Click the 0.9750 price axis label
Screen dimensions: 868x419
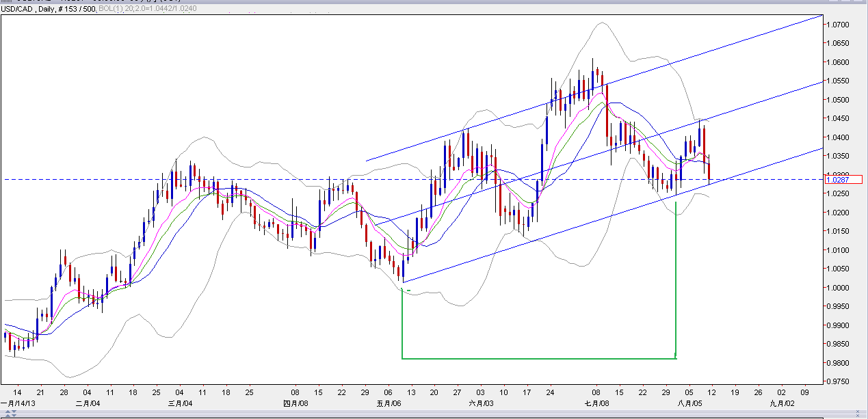click(x=839, y=381)
